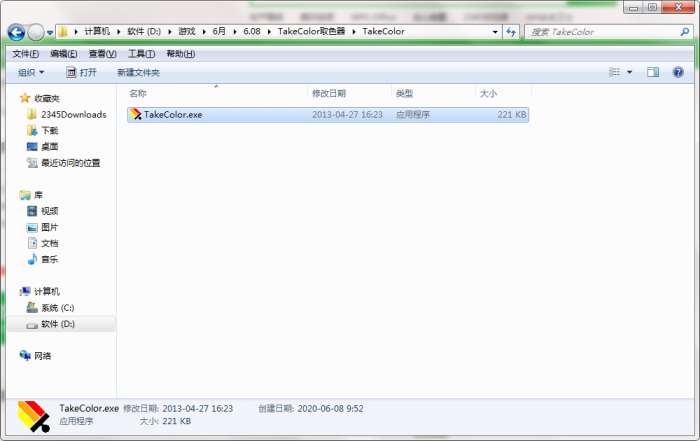
Task: Click the folder icon in address bar
Action: click(x=63, y=32)
